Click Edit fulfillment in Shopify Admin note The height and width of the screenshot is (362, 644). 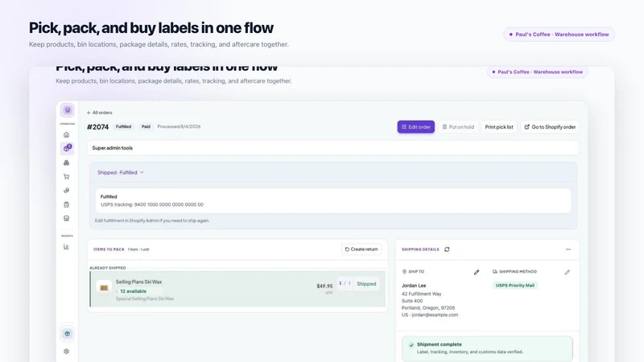coord(152,220)
